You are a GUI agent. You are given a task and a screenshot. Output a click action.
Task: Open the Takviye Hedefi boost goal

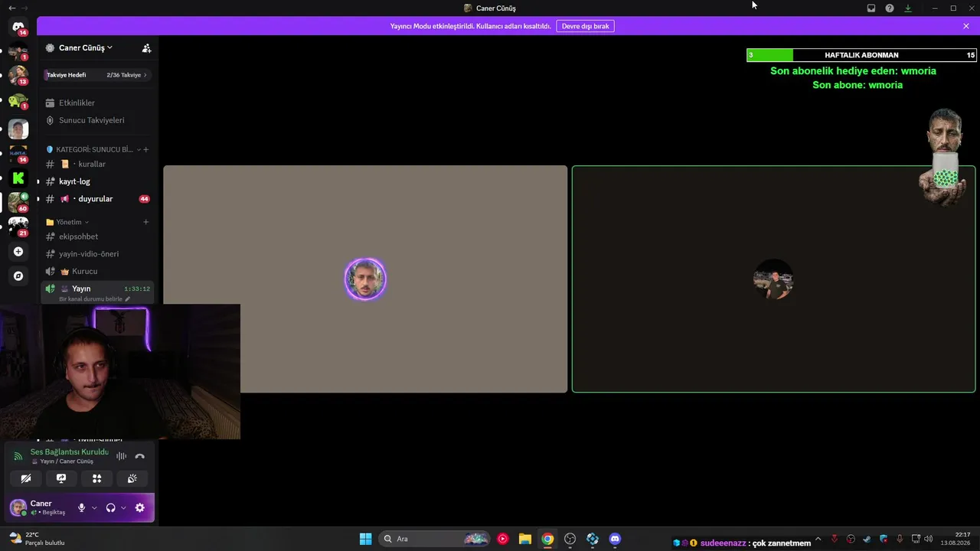click(x=97, y=75)
